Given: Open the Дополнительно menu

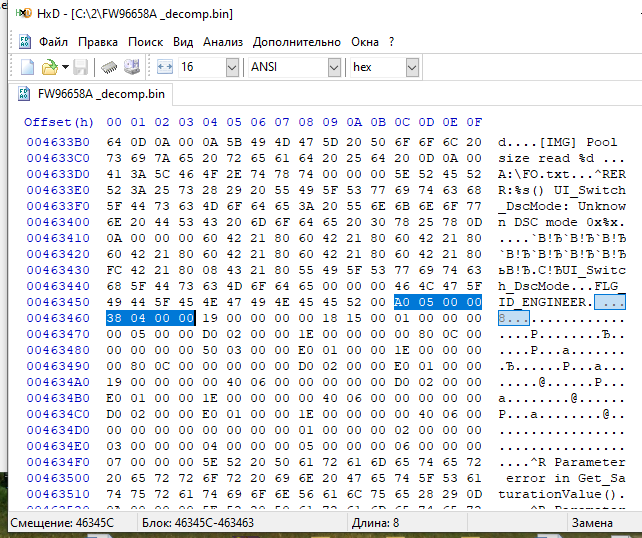Looking at the screenshot, I should pyautogui.click(x=297, y=42).
